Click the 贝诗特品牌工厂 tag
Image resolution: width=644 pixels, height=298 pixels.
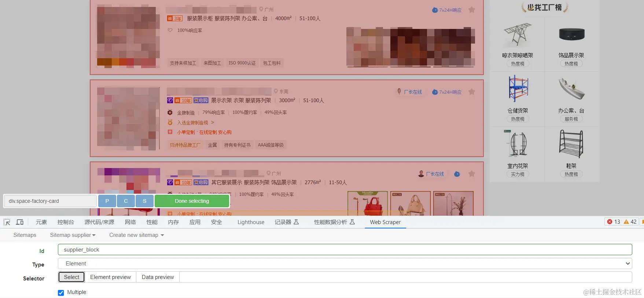coord(185,145)
